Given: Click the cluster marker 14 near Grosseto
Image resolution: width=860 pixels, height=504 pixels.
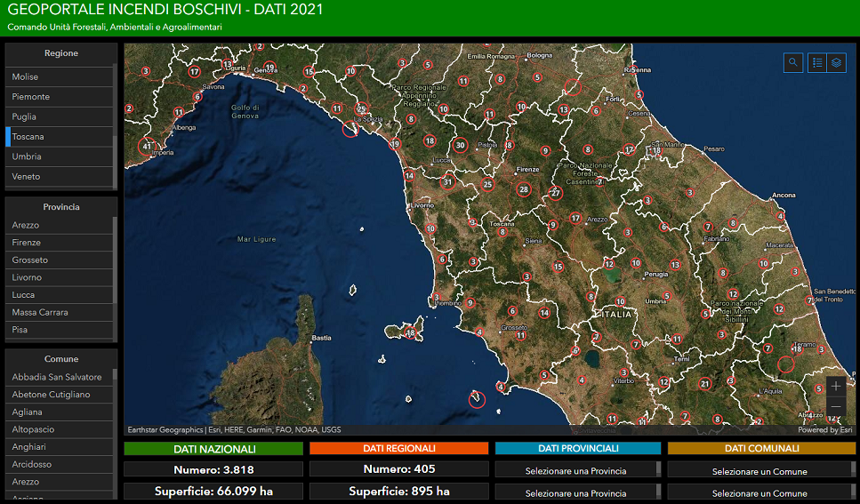Looking at the screenshot, I should pyautogui.click(x=544, y=313).
